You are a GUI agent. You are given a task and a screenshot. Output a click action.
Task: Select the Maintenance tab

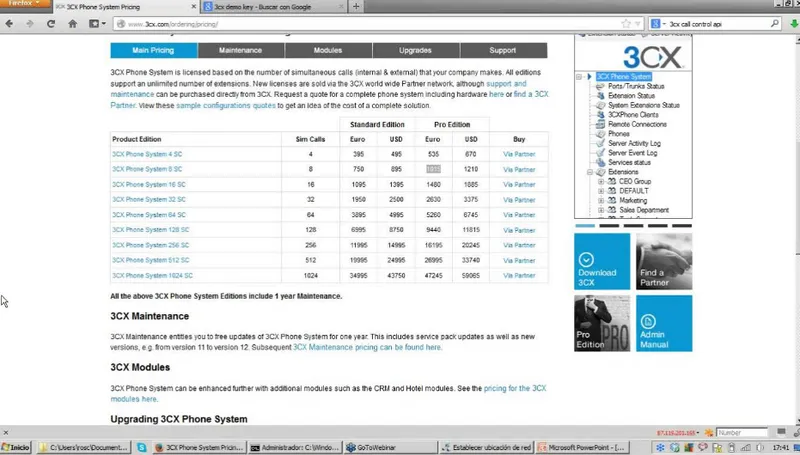click(x=241, y=50)
